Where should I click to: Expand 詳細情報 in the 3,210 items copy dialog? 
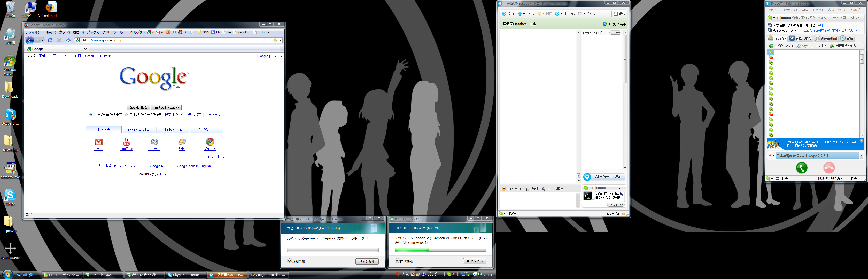coord(289,261)
